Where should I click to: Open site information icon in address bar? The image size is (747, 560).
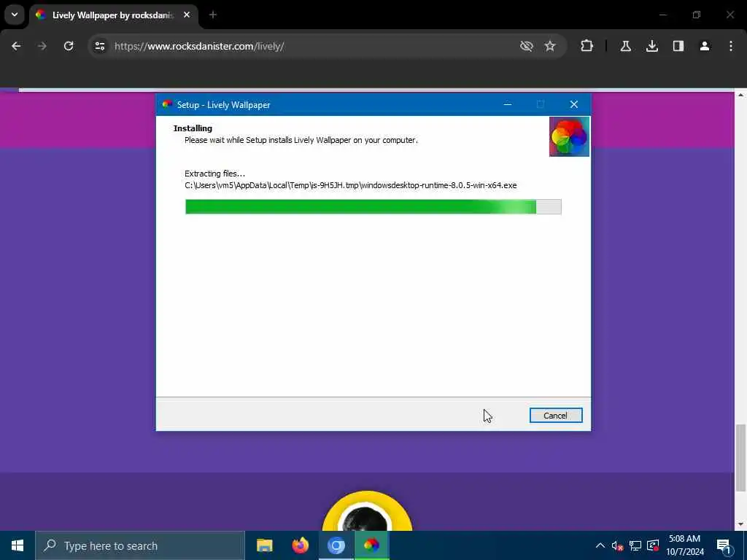(99, 46)
